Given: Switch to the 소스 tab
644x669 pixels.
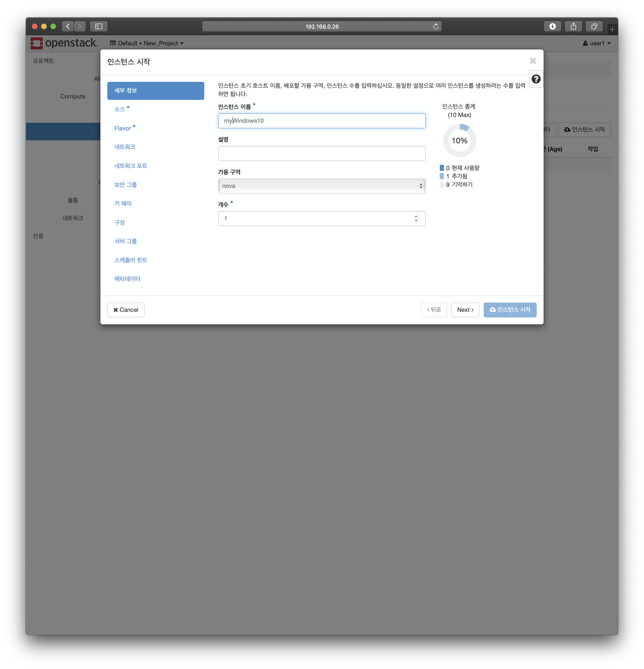Looking at the screenshot, I should tap(120, 109).
